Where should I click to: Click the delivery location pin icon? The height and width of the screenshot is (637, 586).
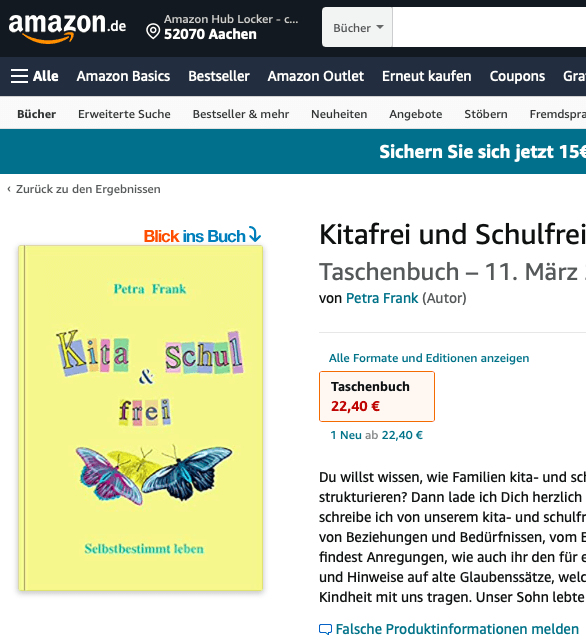[x=153, y=31]
